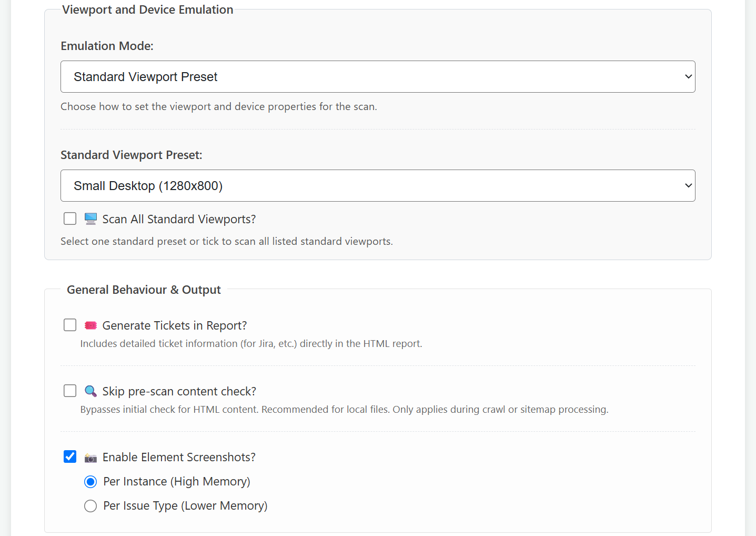Open the Standard Viewport Preset dropdown
Screen dimensions: 756x536
pyautogui.click(x=378, y=186)
